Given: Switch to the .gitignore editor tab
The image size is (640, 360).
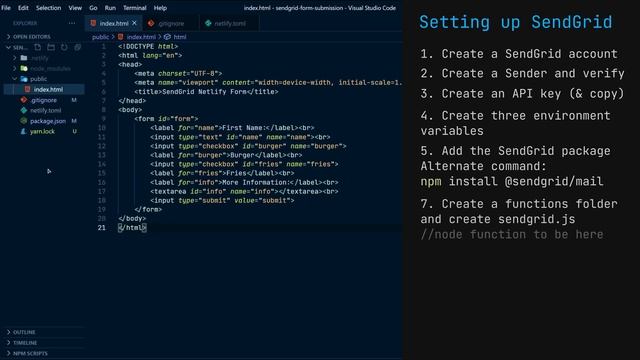Looking at the screenshot, I should coord(171,23).
